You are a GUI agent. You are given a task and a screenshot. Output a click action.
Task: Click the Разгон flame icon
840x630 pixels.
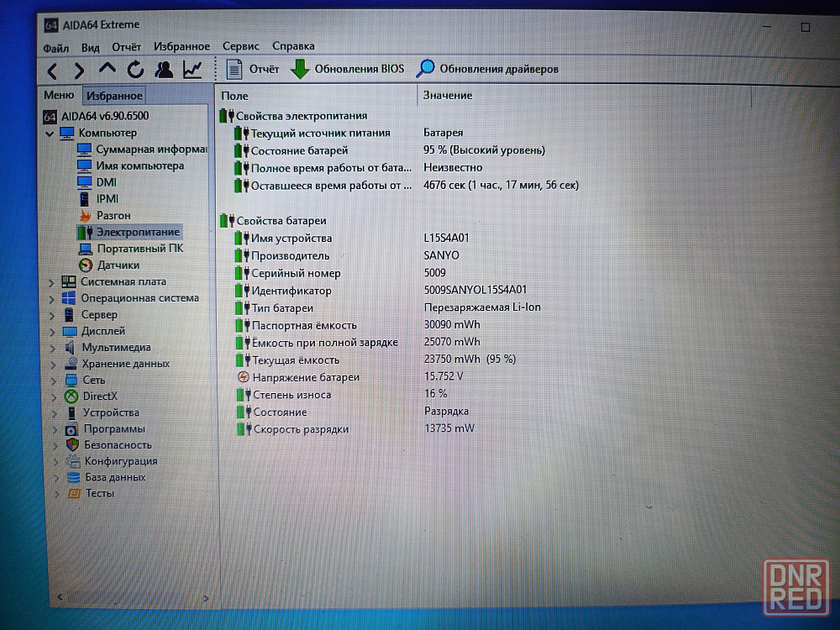tap(85, 216)
